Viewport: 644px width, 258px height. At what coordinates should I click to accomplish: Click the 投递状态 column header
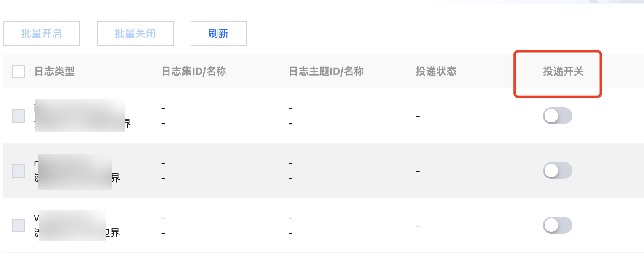pos(436,72)
